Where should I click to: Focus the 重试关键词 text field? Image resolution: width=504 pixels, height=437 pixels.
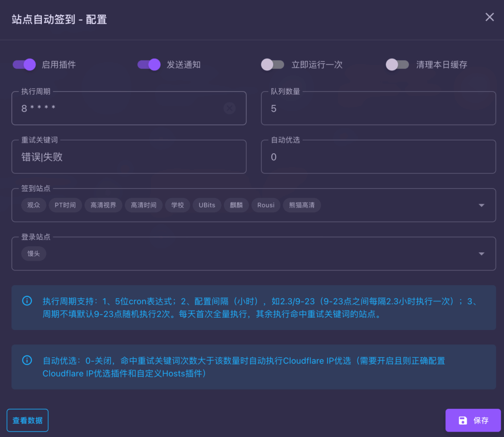[129, 157]
